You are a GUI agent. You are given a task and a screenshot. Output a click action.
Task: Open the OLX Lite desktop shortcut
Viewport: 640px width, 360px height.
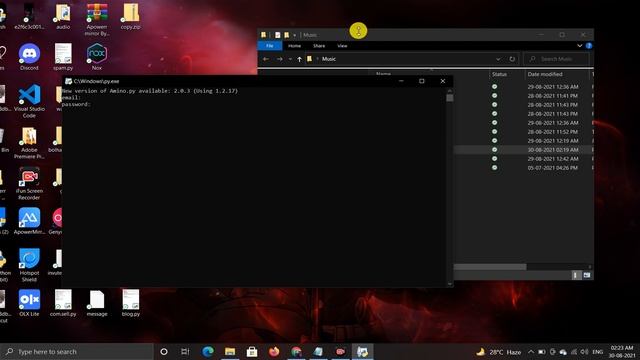click(x=29, y=303)
